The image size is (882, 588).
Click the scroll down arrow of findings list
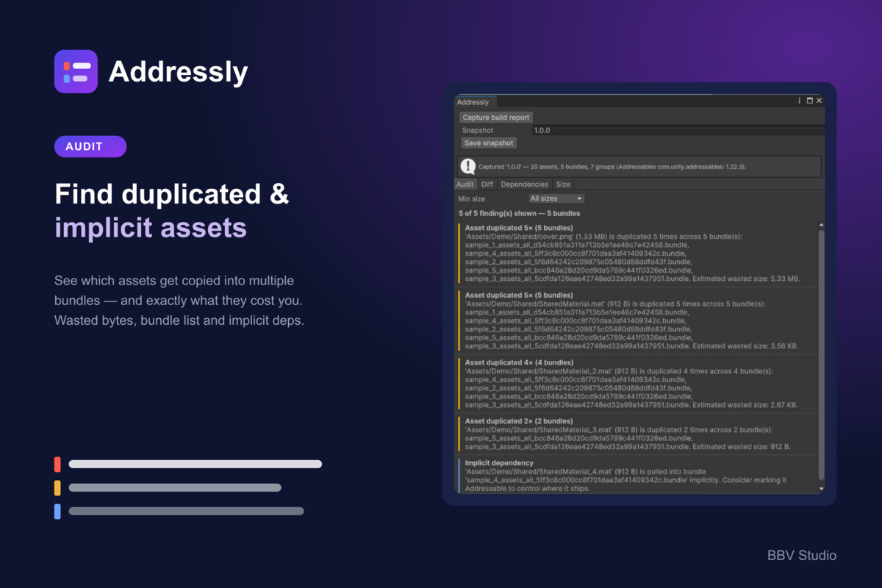coord(821,488)
